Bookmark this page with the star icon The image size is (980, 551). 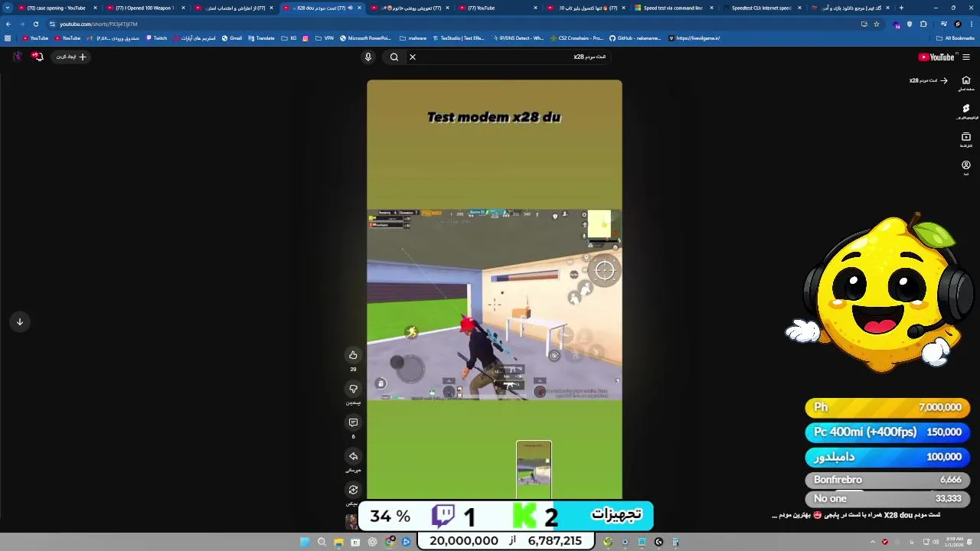point(877,24)
